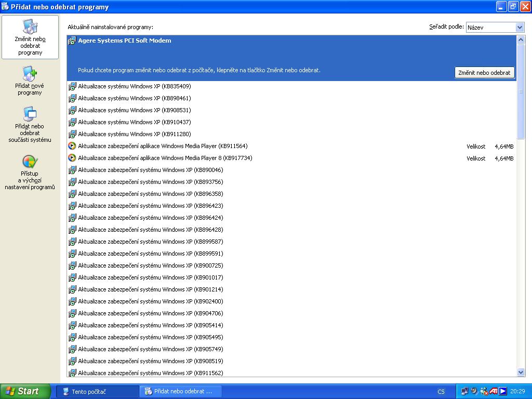Select Windows Media Player (KB911564) update
The width and height of the screenshot is (532, 399).
tap(291, 146)
